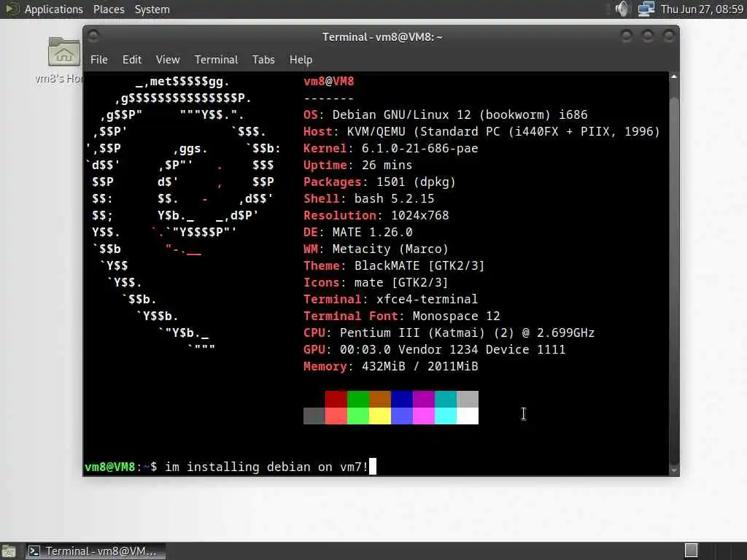Click the workspace switcher square
Viewport: 747px width, 560px height.
click(691, 551)
